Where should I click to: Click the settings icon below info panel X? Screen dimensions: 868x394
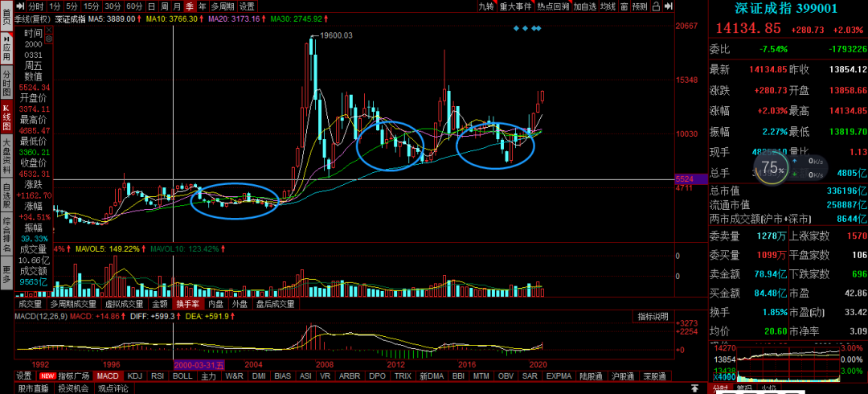[x=49, y=39]
